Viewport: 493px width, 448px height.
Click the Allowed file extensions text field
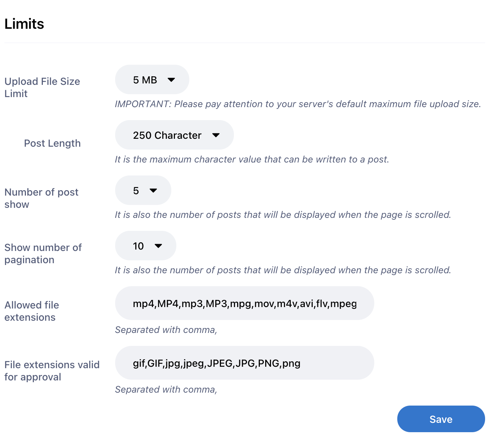click(245, 303)
